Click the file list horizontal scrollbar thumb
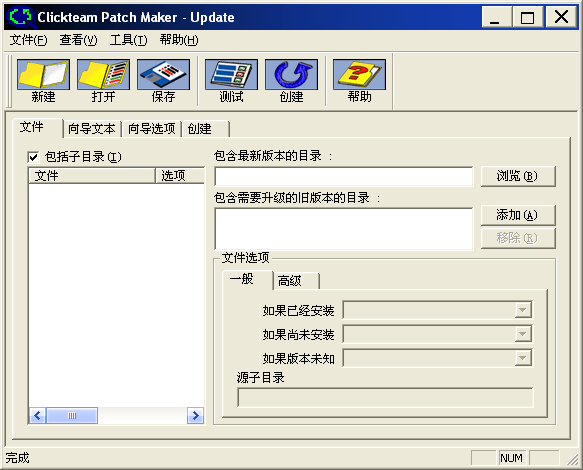This screenshot has height=470, width=583. 72,415
